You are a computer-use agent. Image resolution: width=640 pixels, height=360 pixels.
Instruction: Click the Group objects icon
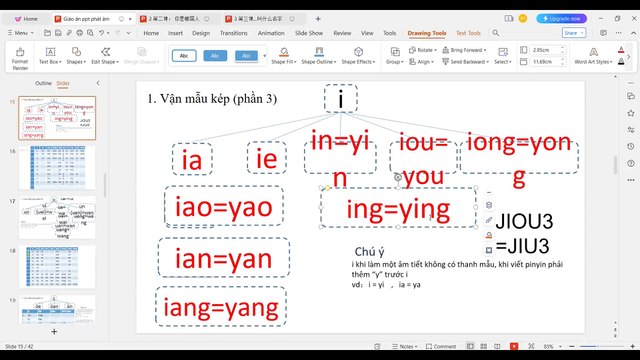point(395,51)
